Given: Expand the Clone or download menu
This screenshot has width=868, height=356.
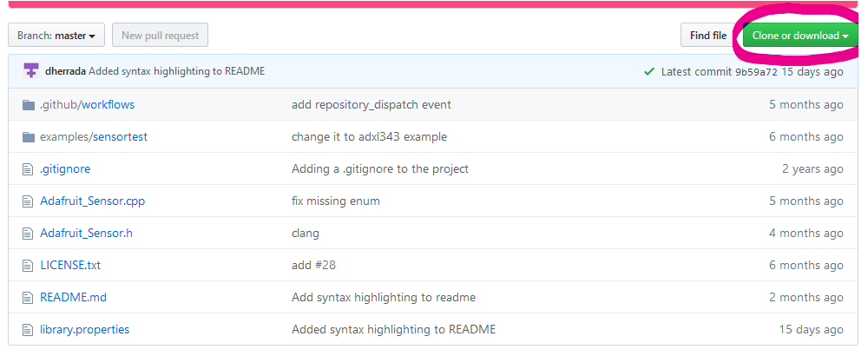Looking at the screenshot, I should coord(799,36).
